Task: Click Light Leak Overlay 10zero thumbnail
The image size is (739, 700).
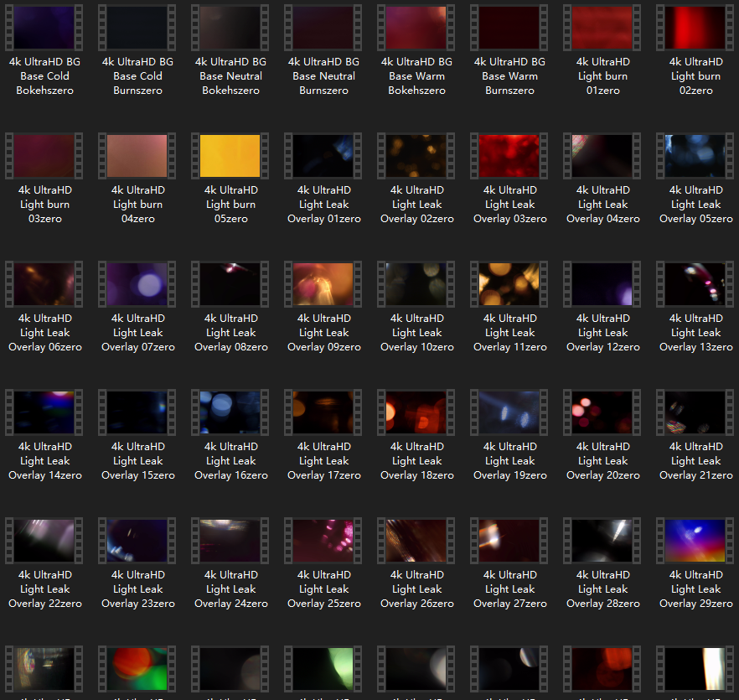Action: tap(416, 284)
